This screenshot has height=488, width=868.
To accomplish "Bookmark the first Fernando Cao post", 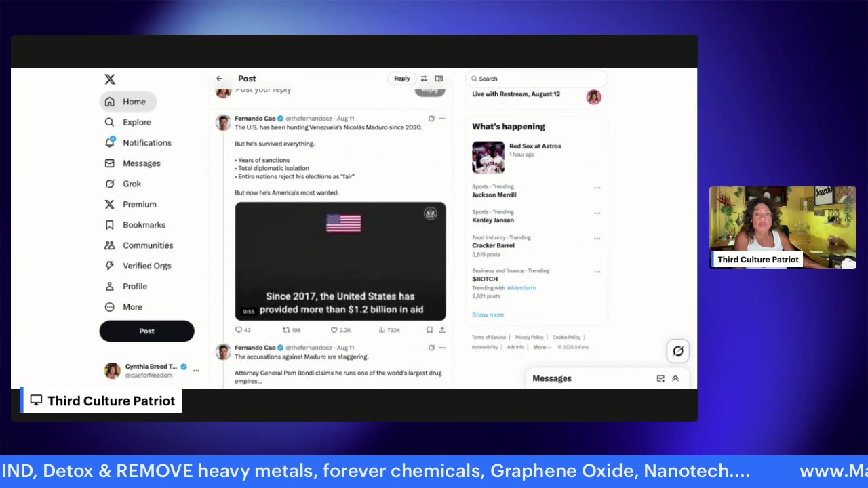I will pos(429,330).
